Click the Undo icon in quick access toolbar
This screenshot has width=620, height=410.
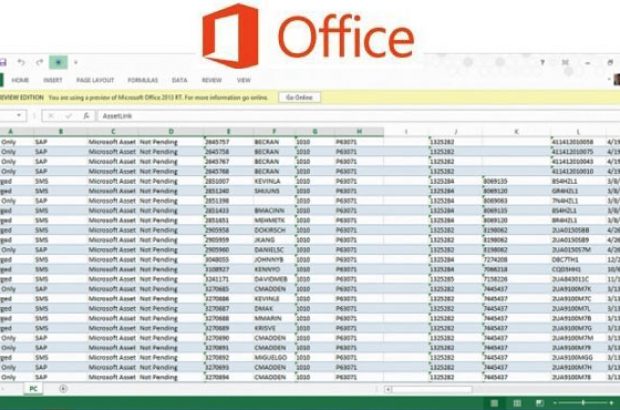click(x=21, y=62)
